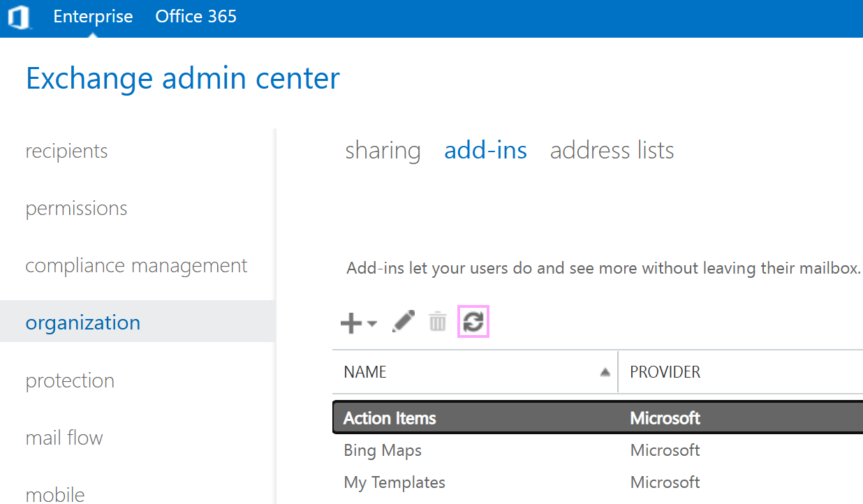Image resolution: width=863 pixels, height=504 pixels.
Task: Open the Office 365 menu item
Action: [x=196, y=17]
